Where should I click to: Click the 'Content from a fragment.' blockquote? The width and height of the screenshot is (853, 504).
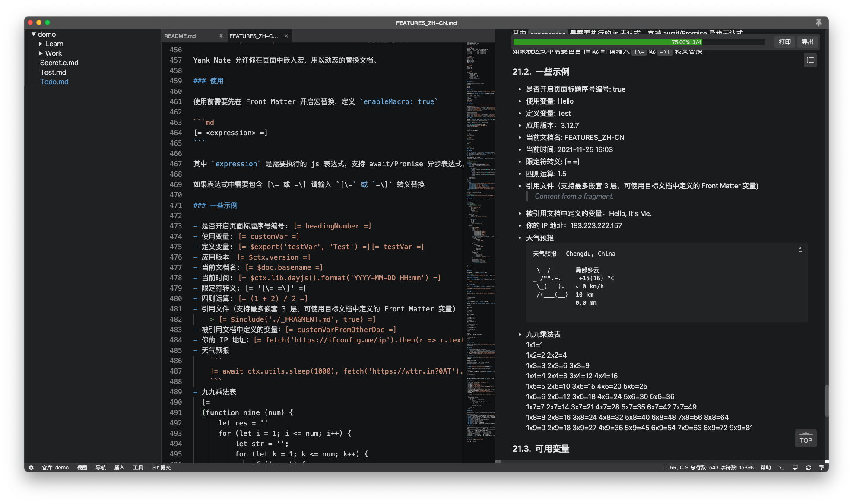(574, 196)
